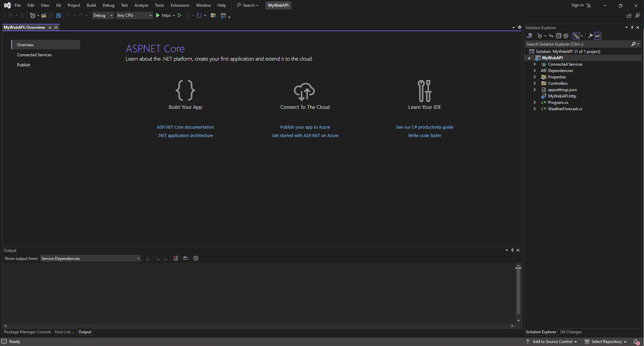Click the Connect To The Cloud icon
Screen dimensions: 644x346
[x=304, y=91]
